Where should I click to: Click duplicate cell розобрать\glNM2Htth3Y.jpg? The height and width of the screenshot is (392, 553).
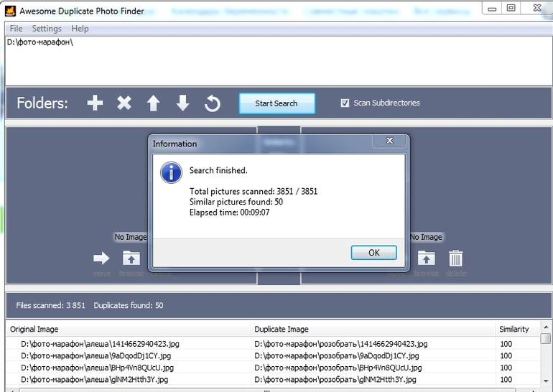tap(335, 380)
